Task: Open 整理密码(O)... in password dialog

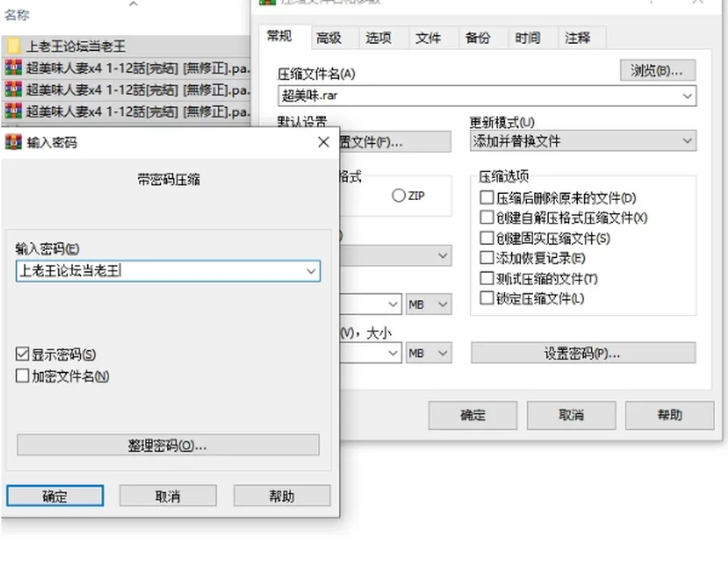Action: pyautogui.click(x=168, y=445)
